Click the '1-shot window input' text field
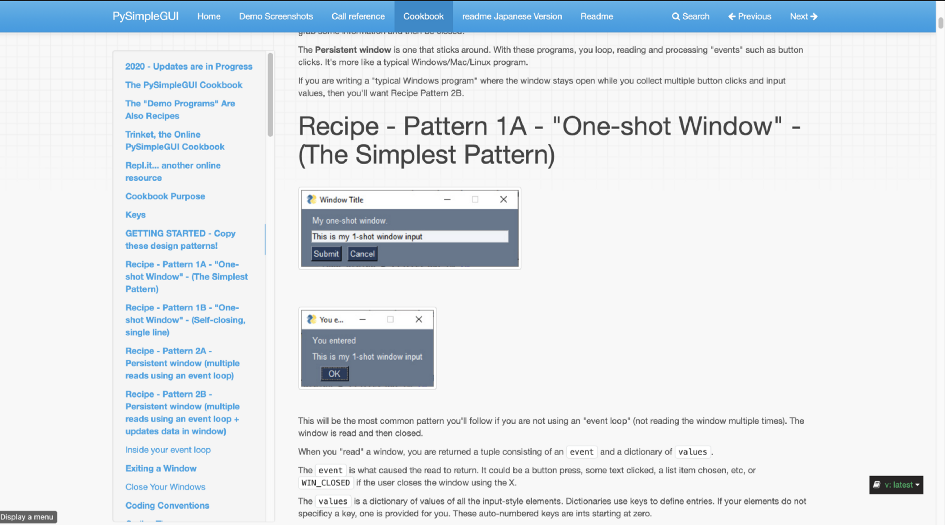 (410, 236)
